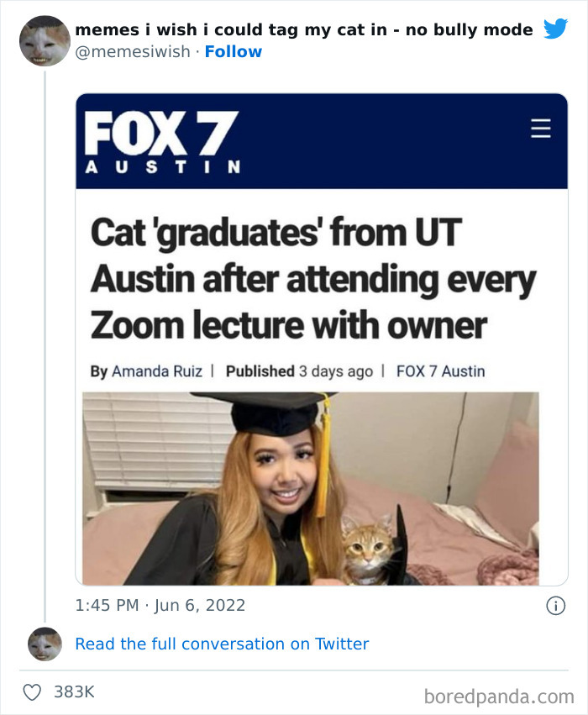Like the tweet with the heart icon
Image resolution: width=588 pixels, height=715 pixels.
[32, 691]
